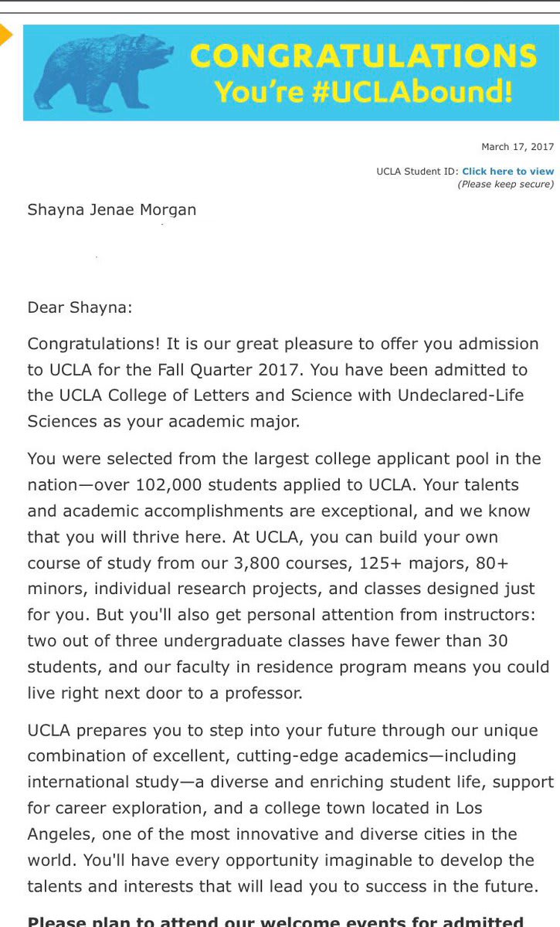The height and width of the screenshot is (927, 560).
Task: Open the "Click here to view" Student ID link
Action: click(507, 171)
